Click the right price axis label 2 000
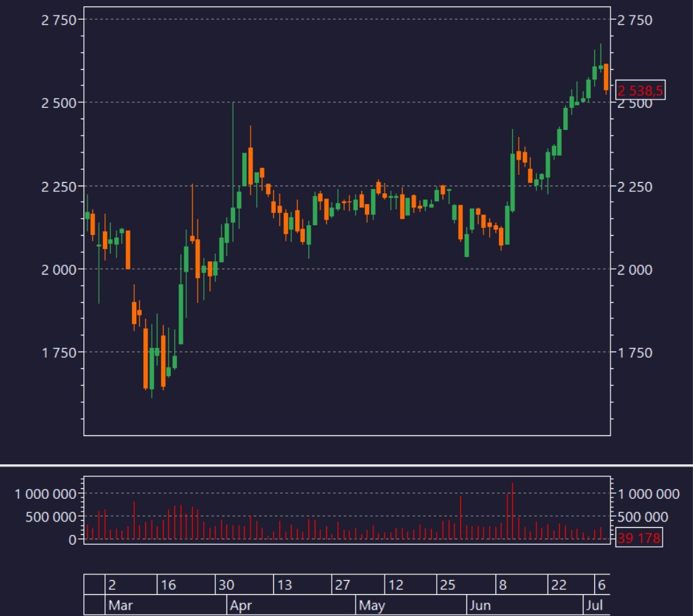Screen dimensions: 693x616 (x=634, y=270)
